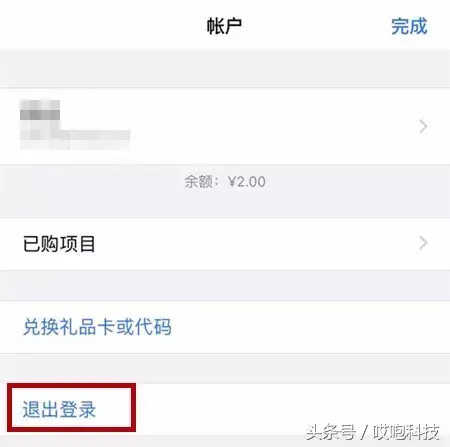Click 退出登录 to sign out
This screenshot has height=447, width=450.
(59, 409)
